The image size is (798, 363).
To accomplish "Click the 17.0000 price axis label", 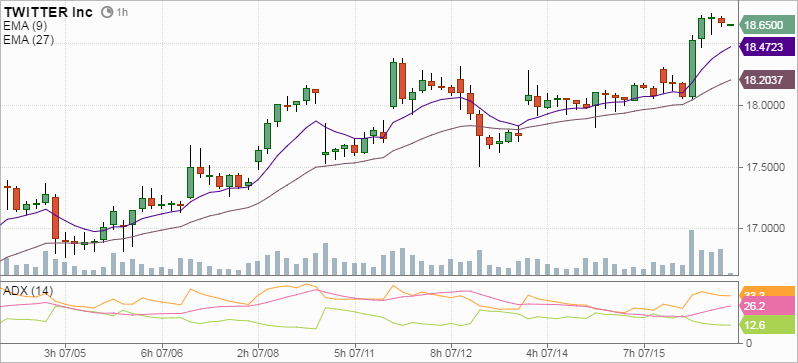I will [764, 229].
